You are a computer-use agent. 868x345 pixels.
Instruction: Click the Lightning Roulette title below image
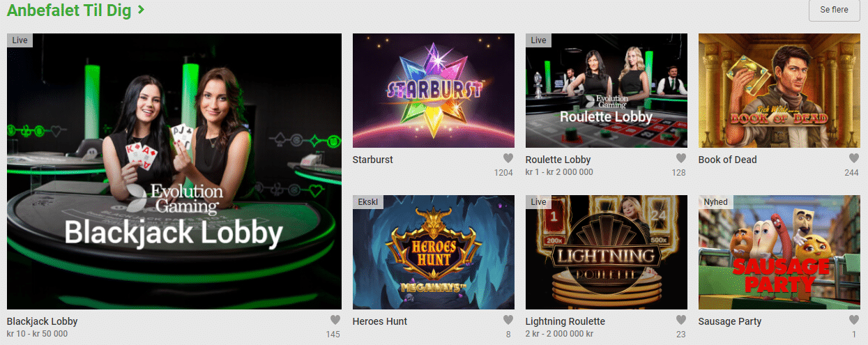(565, 321)
